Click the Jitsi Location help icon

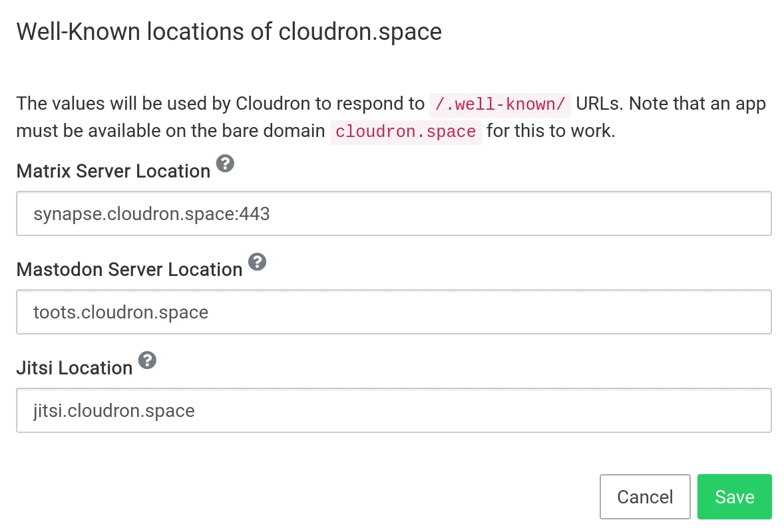(x=148, y=360)
